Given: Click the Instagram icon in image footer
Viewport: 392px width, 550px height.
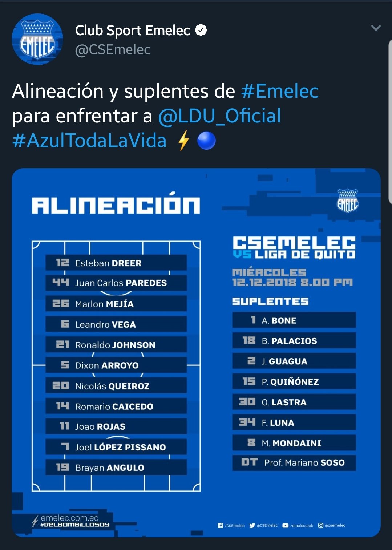Looking at the screenshot, I should point(321,525).
